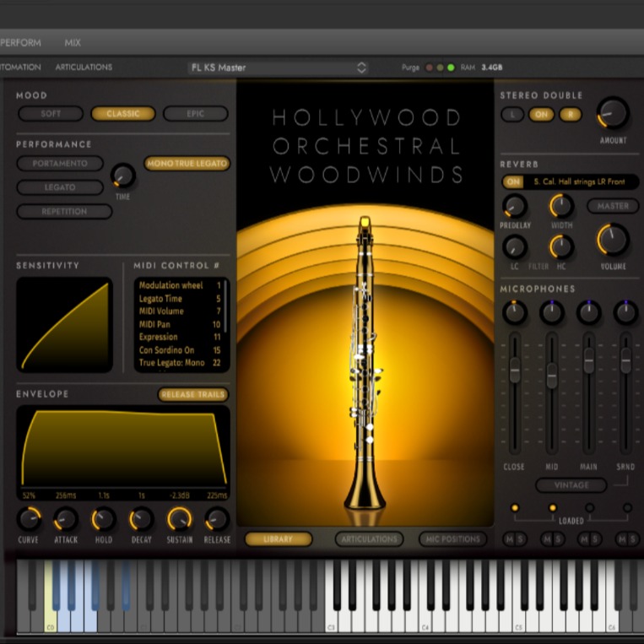Click the Reverb Predelay knob
The width and height of the screenshot is (644, 644).
(x=514, y=205)
